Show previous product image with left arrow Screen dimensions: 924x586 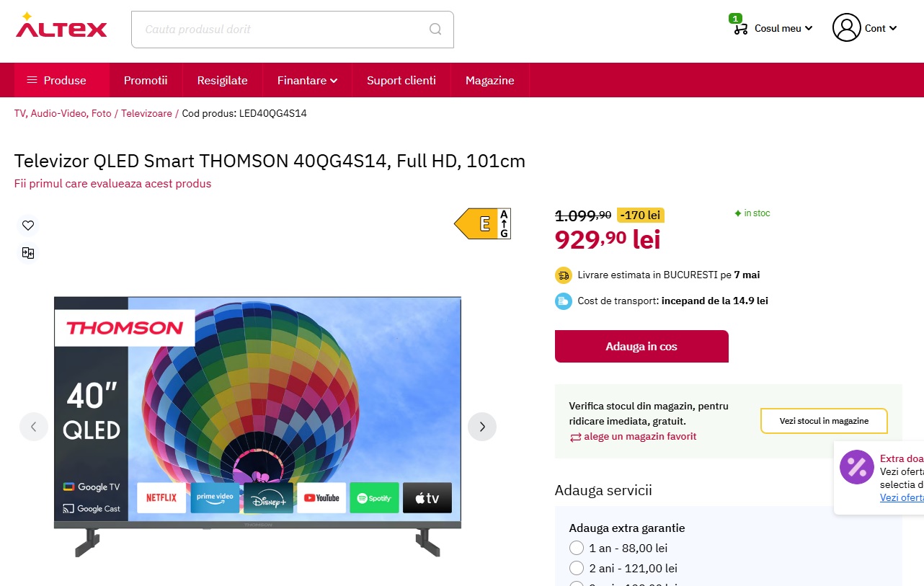pyautogui.click(x=34, y=427)
